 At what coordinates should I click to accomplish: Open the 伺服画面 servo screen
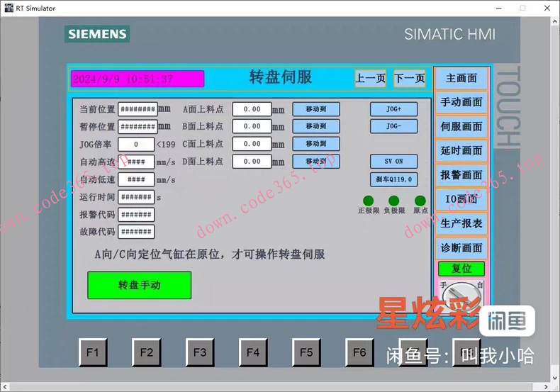(461, 127)
